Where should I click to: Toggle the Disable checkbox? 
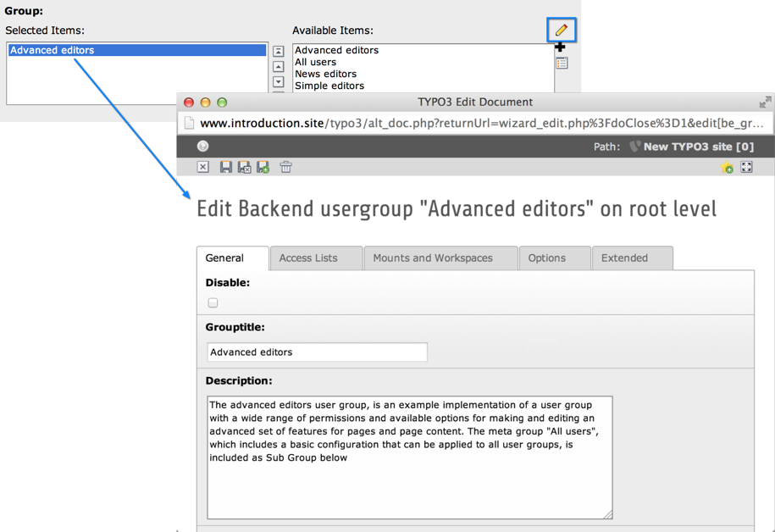tap(213, 302)
